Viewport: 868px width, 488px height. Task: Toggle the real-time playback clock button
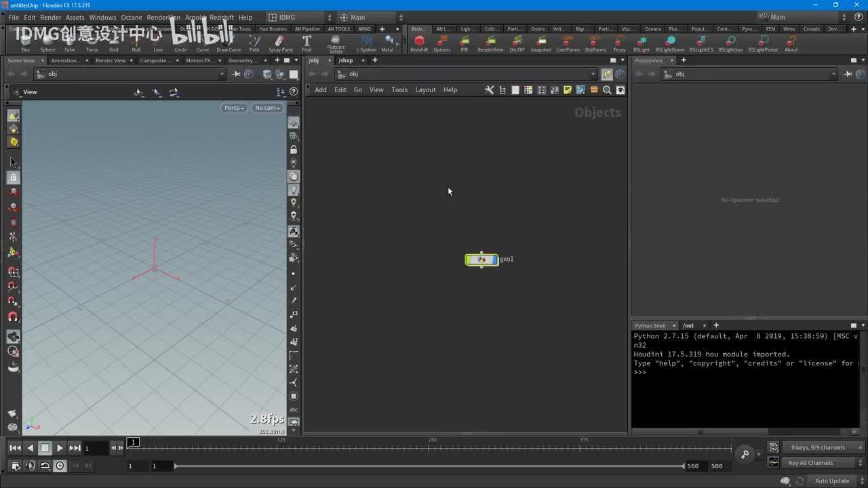60,466
